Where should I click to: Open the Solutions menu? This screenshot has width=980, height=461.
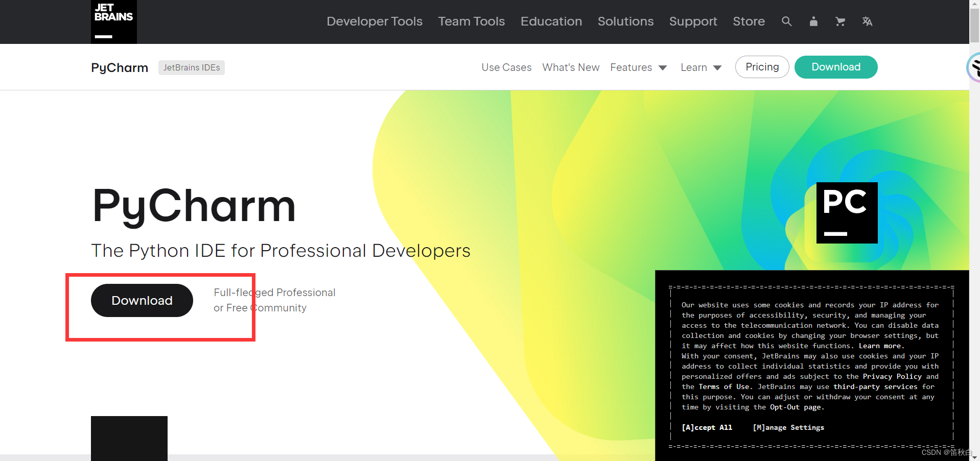click(625, 21)
